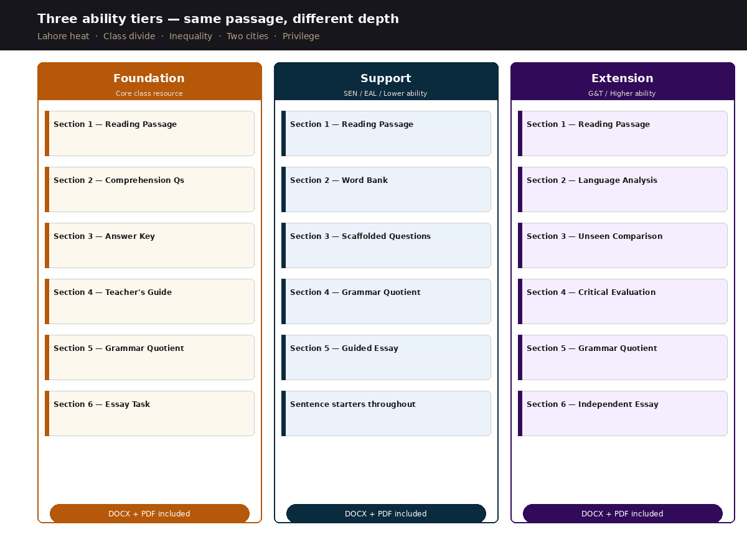Click Foundation DOCX + PDF included button

[x=149, y=514]
